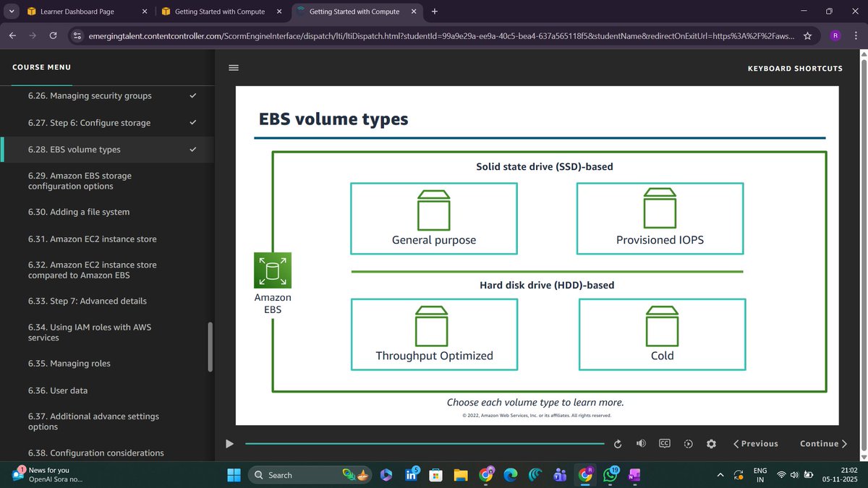Click the Amazon EBS service icon

pyautogui.click(x=273, y=270)
